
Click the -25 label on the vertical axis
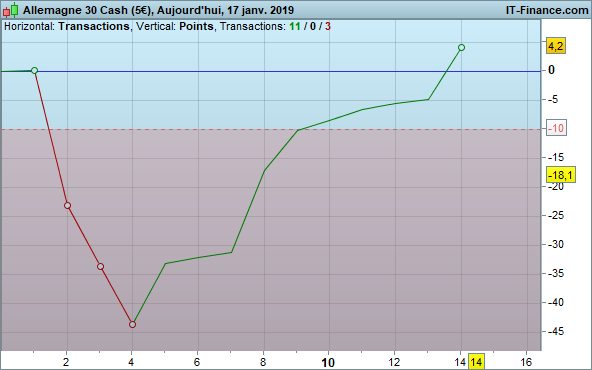tap(556, 215)
